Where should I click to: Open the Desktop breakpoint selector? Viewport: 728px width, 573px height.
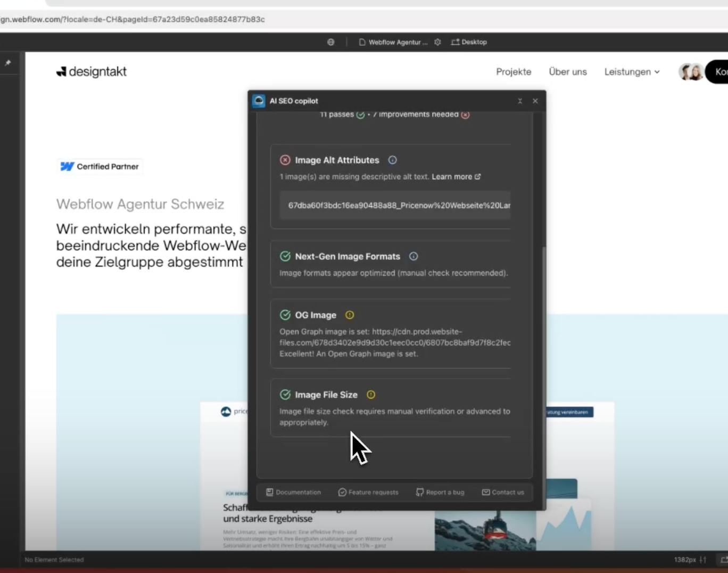click(x=469, y=42)
